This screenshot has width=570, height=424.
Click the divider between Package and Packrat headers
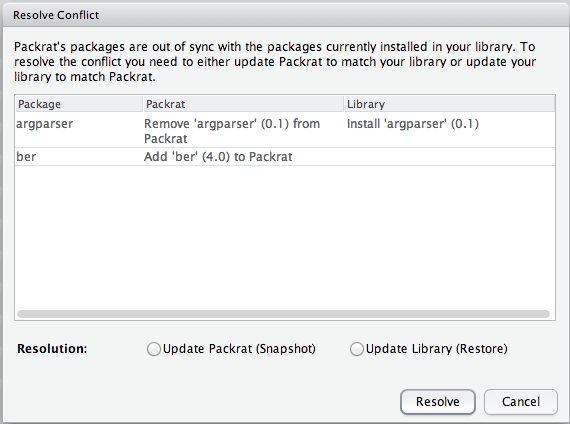coord(142,104)
